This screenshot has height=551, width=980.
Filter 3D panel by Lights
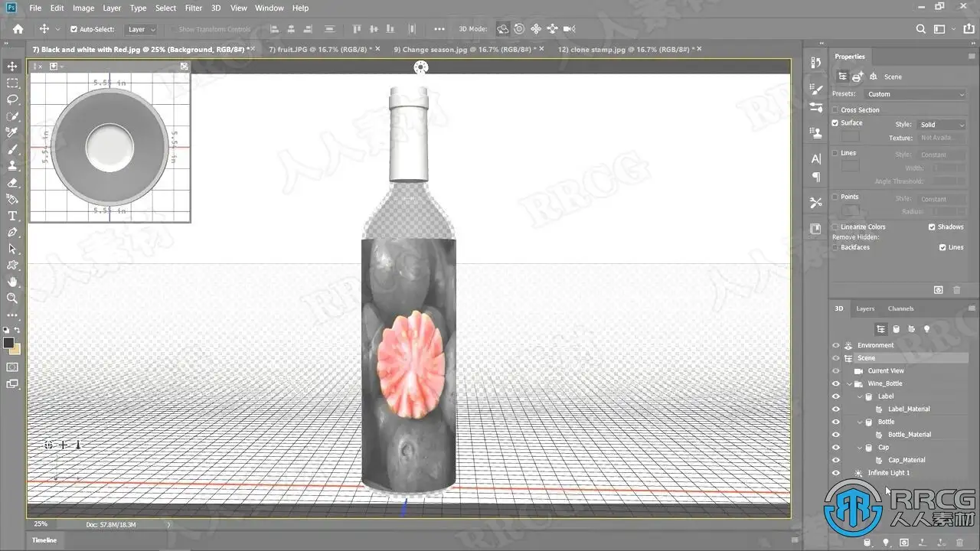click(x=926, y=329)
